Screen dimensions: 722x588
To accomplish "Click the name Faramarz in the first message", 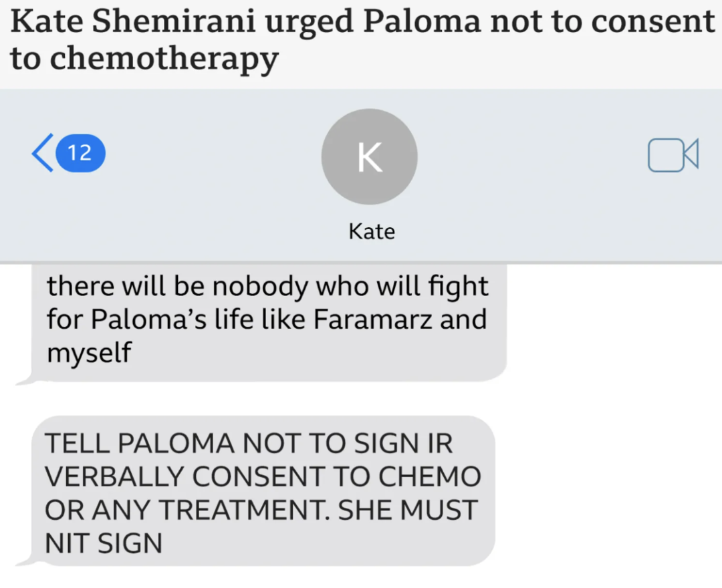I will click(373, 319).
